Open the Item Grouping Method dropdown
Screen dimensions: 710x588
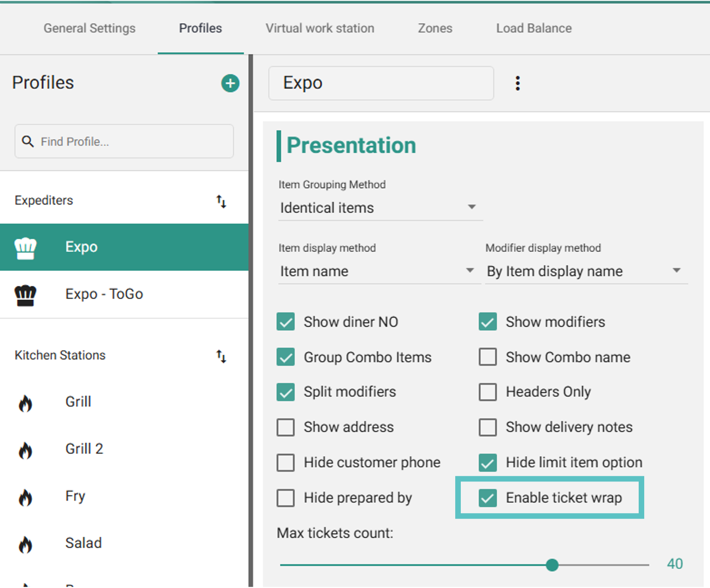click(380, 207)
